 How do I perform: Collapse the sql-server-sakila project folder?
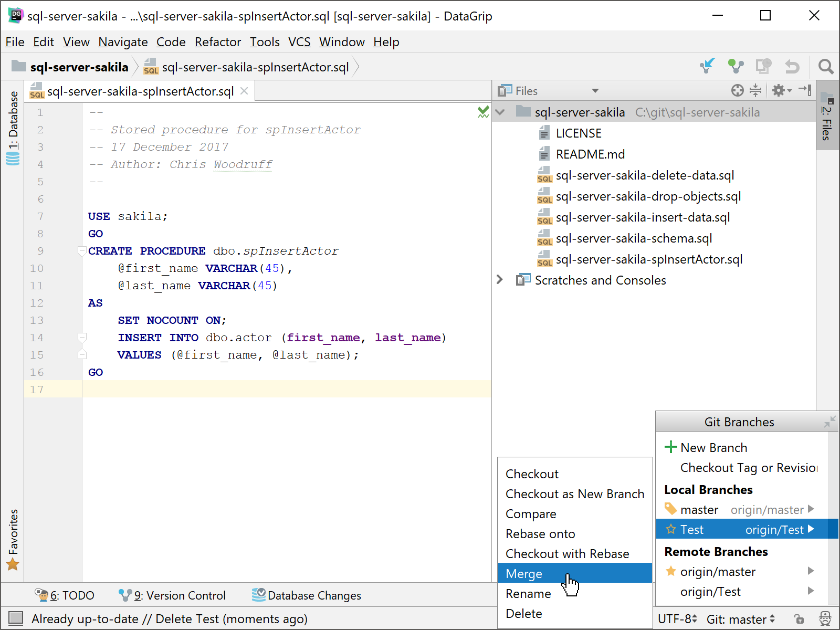tap(500, 112)
